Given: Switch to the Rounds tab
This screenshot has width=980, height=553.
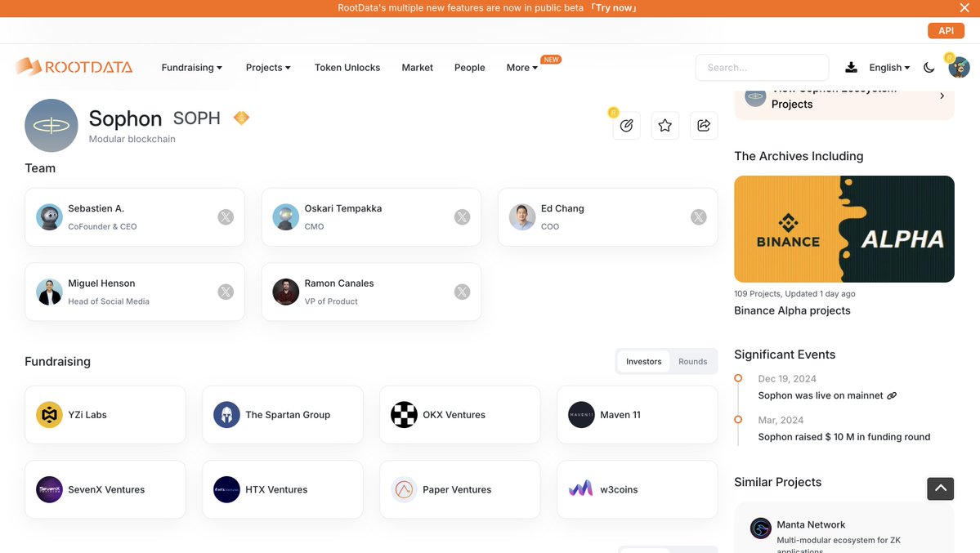Looking at the screenshot, I should click(x=692, y=361).
